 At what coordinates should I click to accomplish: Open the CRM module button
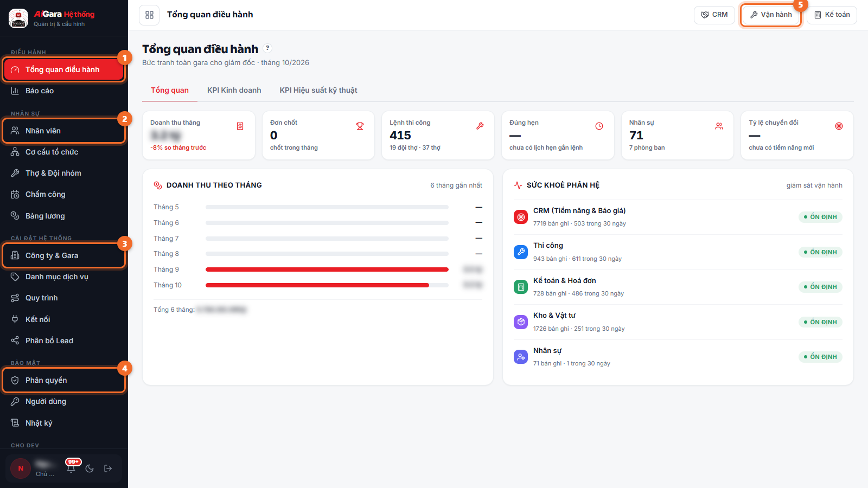(714, 15)
